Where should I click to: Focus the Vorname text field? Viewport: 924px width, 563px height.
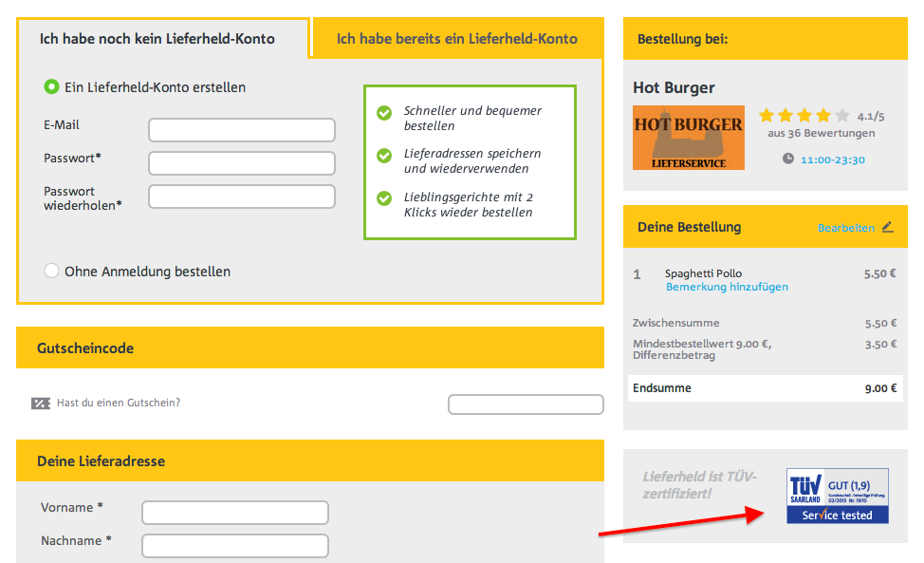click(235, 513)
